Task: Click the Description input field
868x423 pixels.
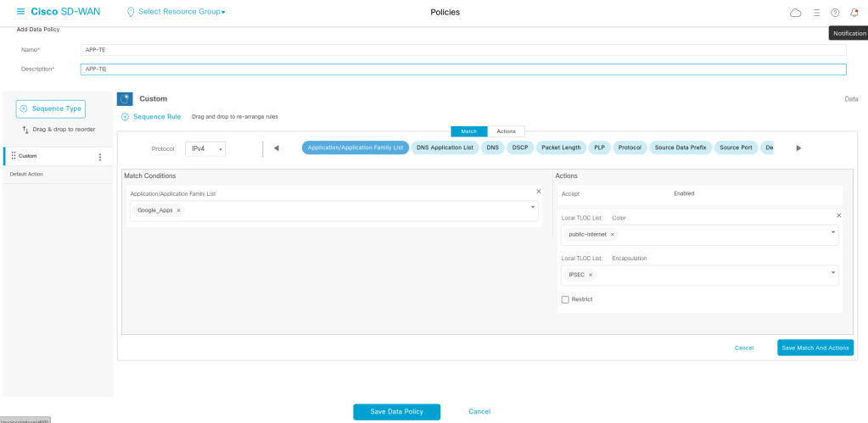Action: [462, 70]
